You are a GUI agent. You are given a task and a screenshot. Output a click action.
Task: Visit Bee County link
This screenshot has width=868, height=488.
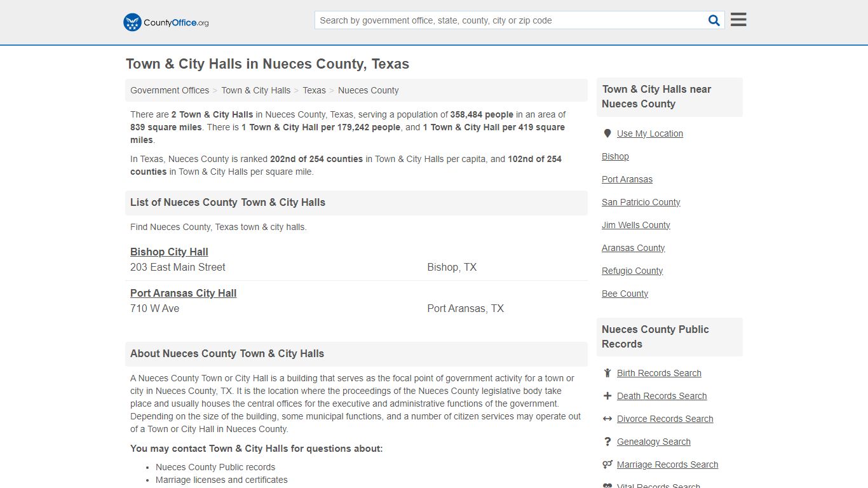pos(625,294)
